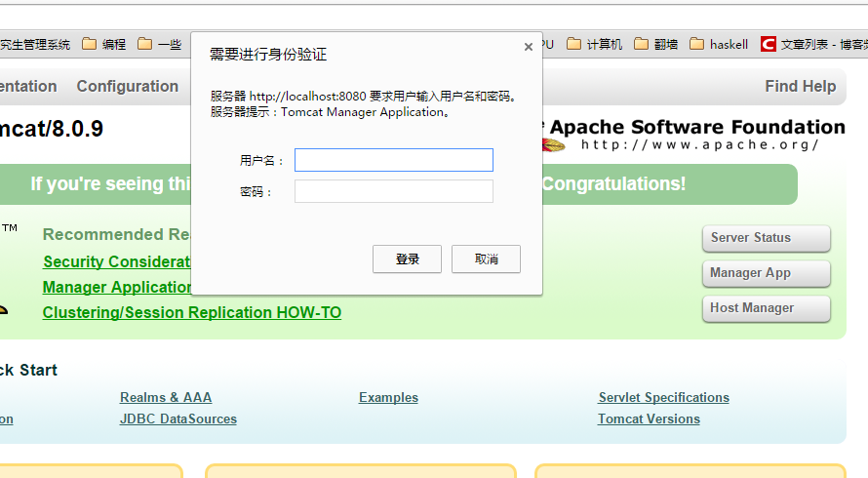Open the 翻墙 bookmark folder
This screenshot has height=478, width=868.
pos(656,44)
